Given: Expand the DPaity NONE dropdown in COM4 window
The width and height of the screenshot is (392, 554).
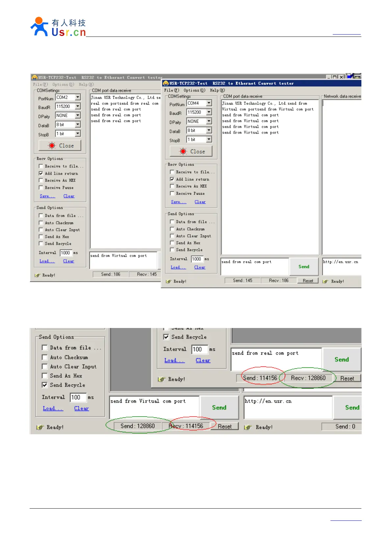Looking at the screenshot, I should click(x=209, y=121).
